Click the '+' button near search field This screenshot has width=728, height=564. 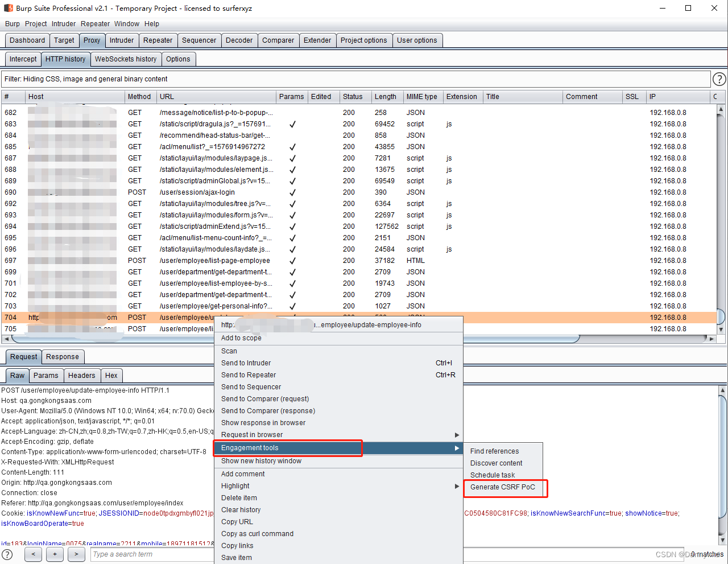coord(55,554)
